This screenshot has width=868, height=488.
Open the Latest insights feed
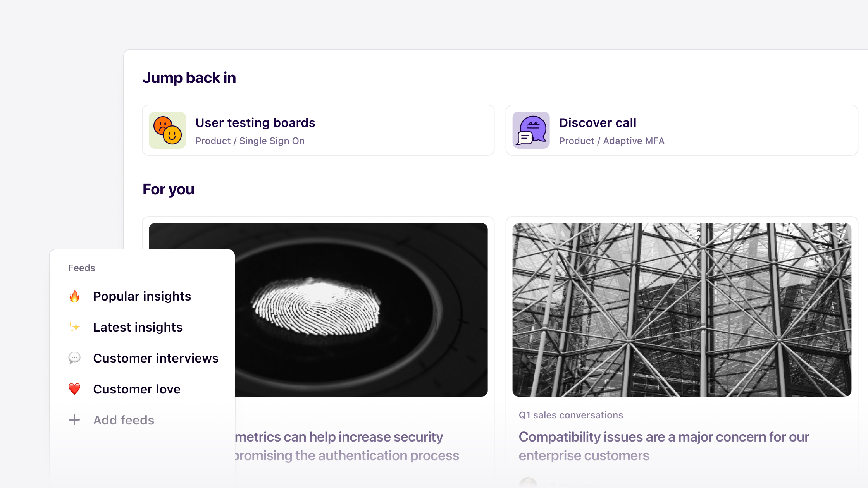coord(138,327)
